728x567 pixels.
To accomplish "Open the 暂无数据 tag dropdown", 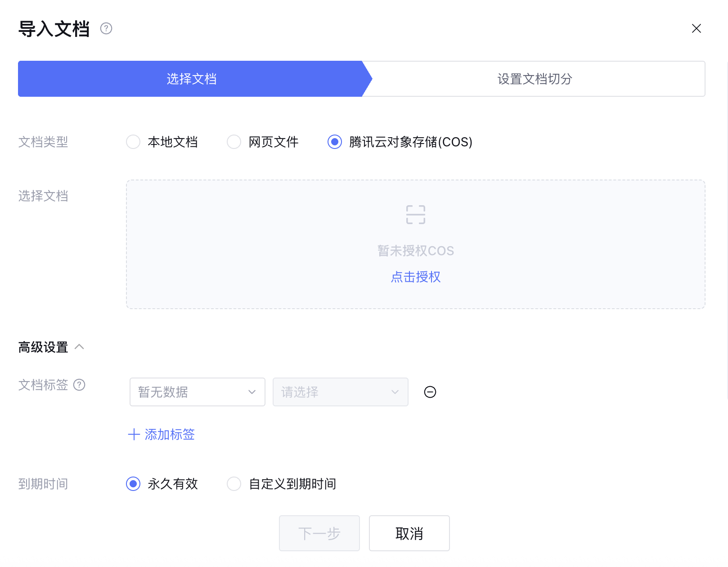I will [x=197, y=392].
